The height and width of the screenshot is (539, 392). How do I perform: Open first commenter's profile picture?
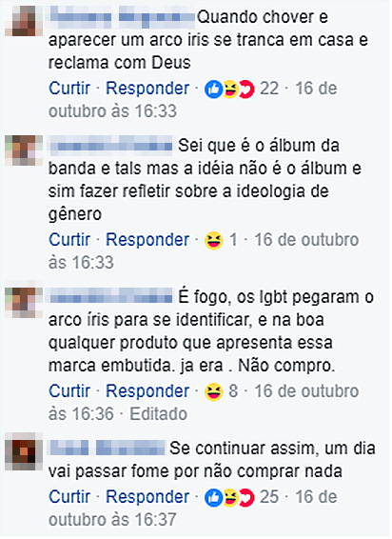click(x=24, y=21)
